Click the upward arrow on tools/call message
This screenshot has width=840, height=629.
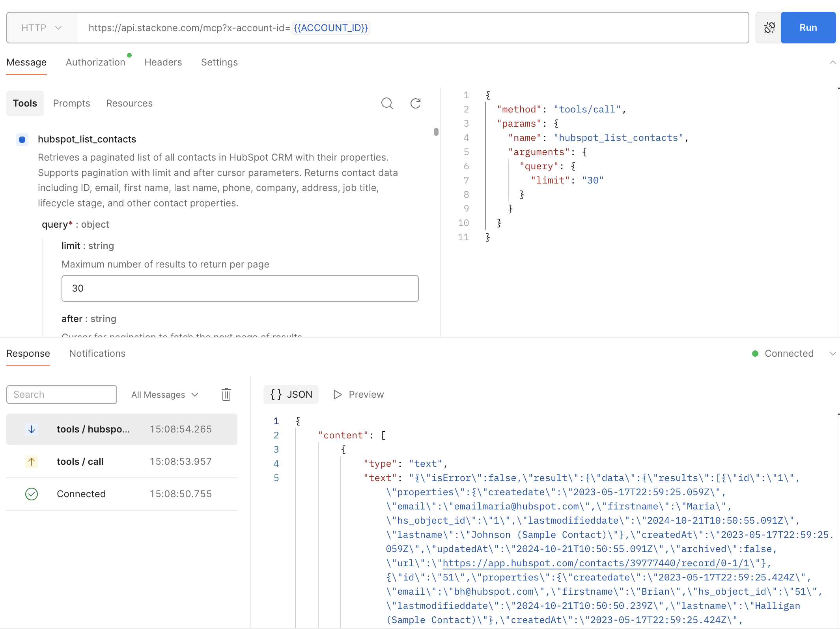click(32, 461)
